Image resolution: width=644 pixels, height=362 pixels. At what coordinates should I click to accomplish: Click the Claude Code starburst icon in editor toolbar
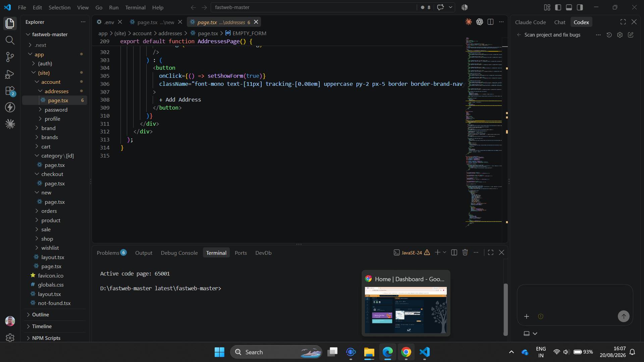coord(469,22)
